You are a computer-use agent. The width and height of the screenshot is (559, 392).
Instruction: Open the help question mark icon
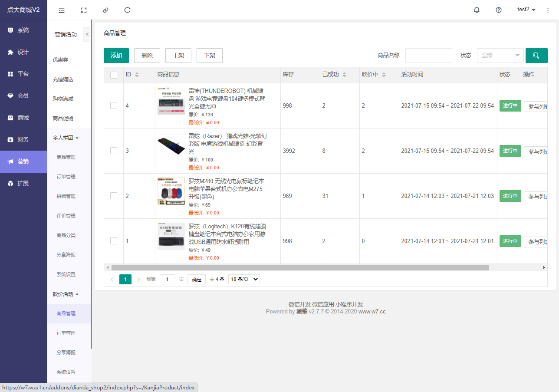(499, 10)
